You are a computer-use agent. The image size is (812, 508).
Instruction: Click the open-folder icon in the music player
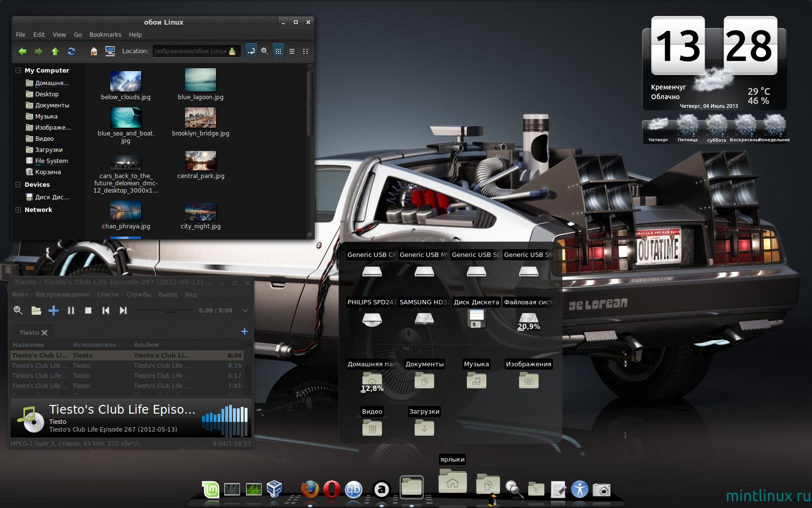pyautogui.click(x=36, y=311)
